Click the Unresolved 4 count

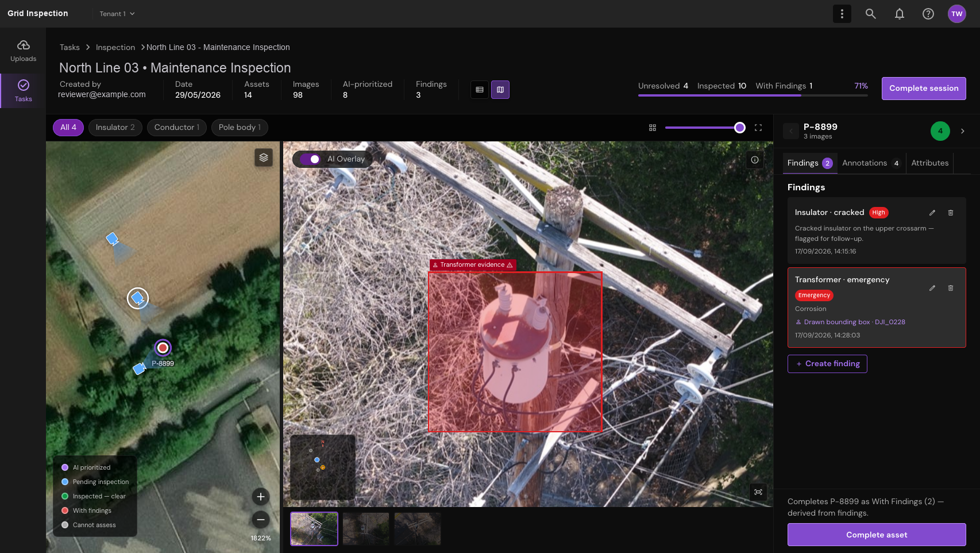[x=663, y=86]
